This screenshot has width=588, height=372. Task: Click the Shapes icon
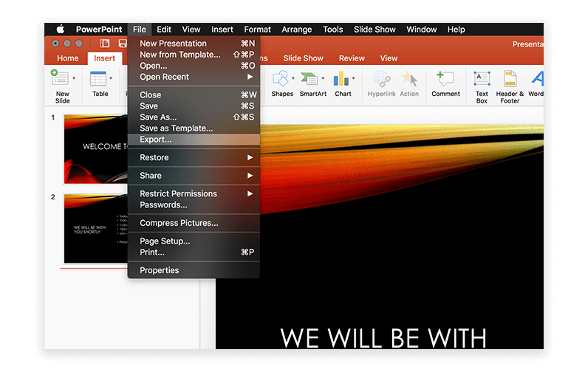(x=281, y=78)
